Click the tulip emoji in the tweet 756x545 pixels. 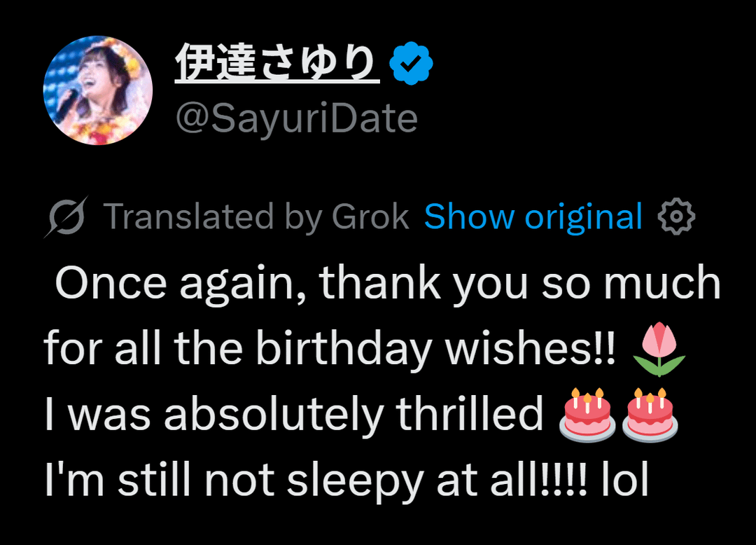(658, 349)
